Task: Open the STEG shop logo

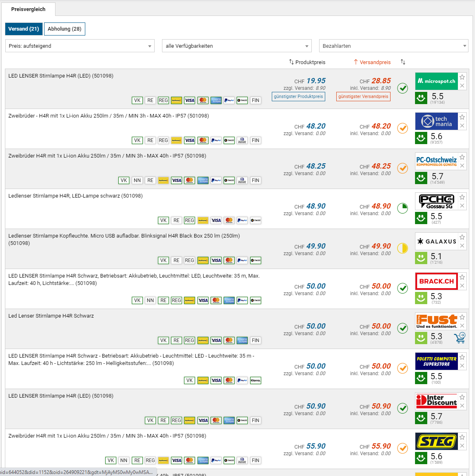Action: [436, 441]
